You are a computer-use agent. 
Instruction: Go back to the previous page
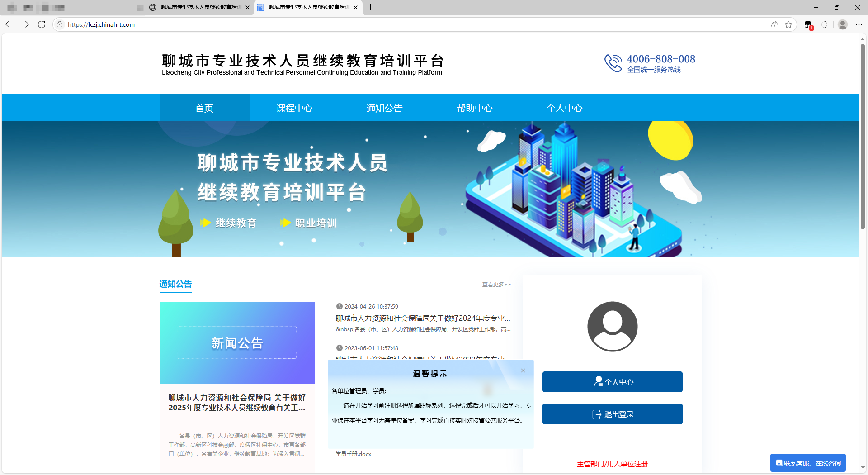pos(9,24)
